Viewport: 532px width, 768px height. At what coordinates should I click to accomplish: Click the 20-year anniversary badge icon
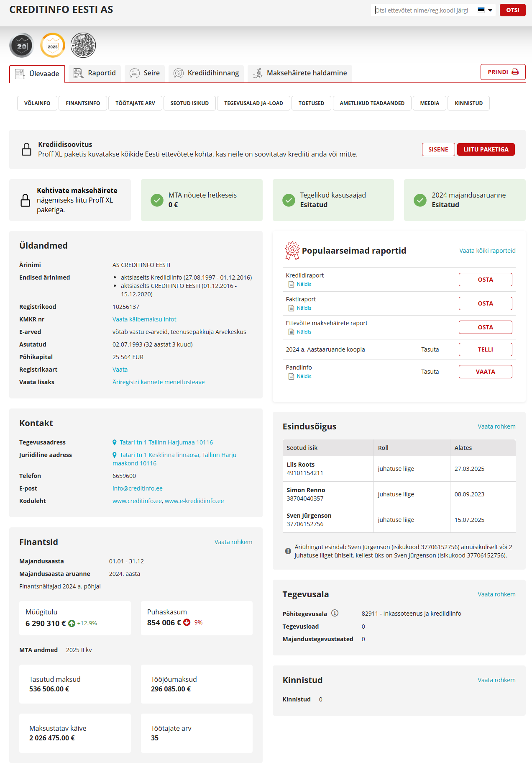click(22, 45)
